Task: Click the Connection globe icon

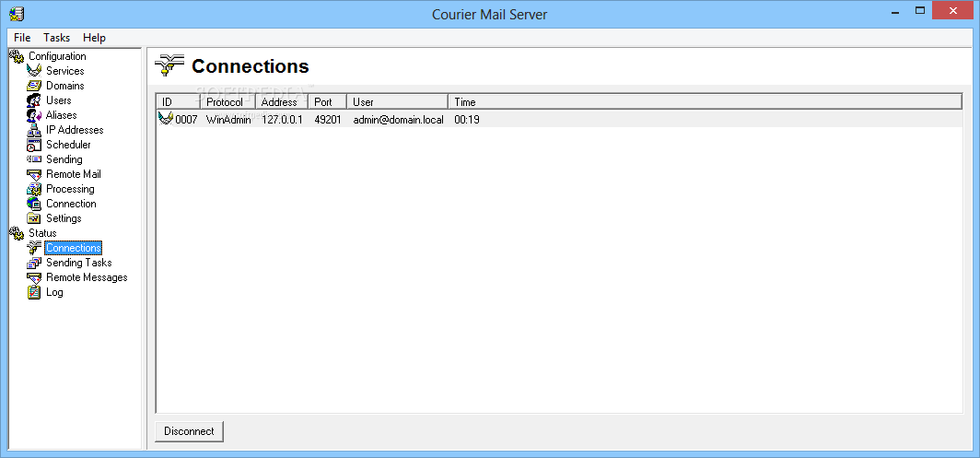Action: tap(34, 204)
